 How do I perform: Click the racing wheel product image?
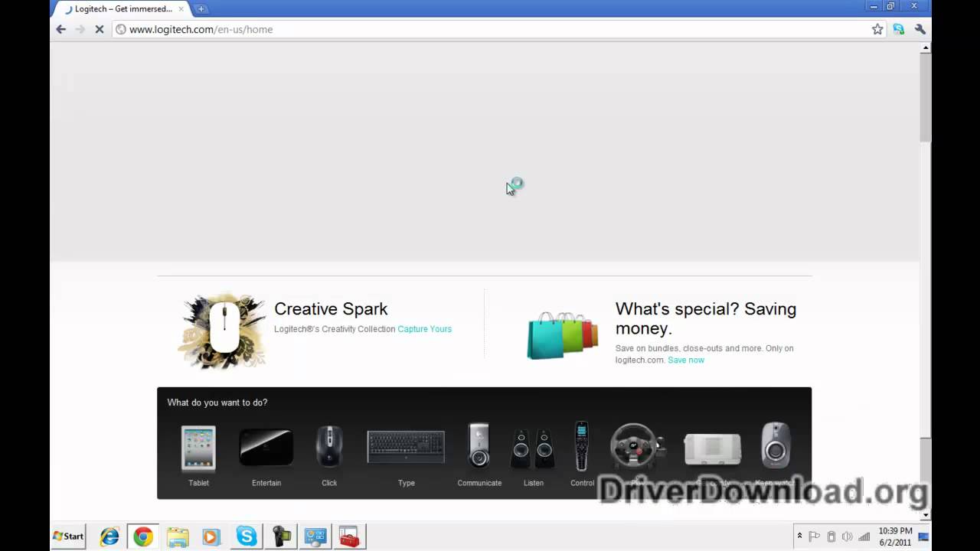(637, 445)
